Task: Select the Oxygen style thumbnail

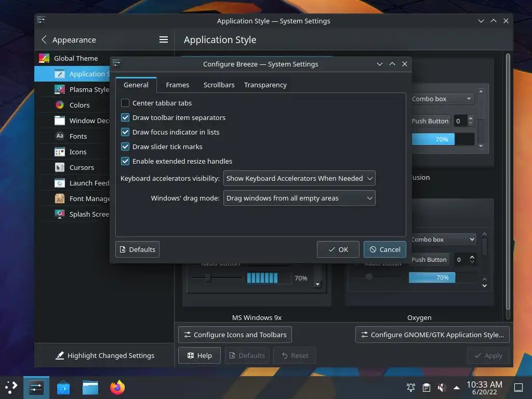Action: tap(419, 251)
